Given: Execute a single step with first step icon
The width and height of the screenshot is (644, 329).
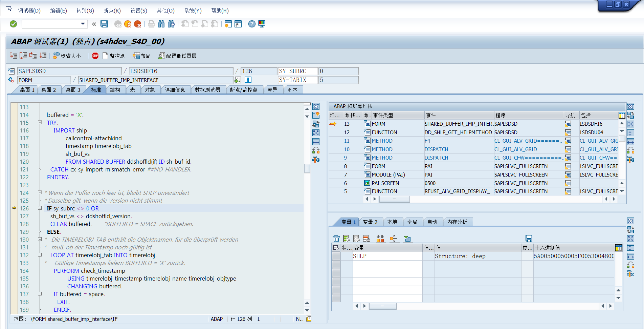Looking at the screenshot, I should pyautogui.click(x=14, y=56).
